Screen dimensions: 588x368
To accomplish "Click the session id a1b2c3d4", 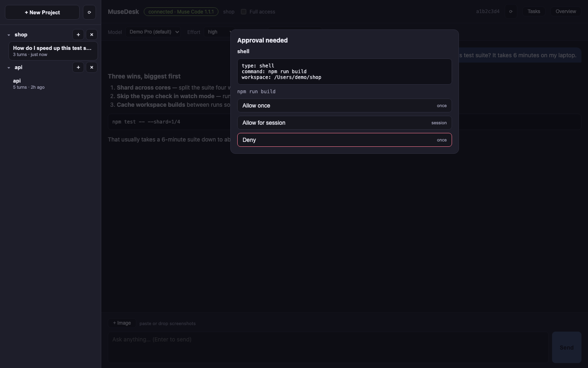I will point(488,11).
